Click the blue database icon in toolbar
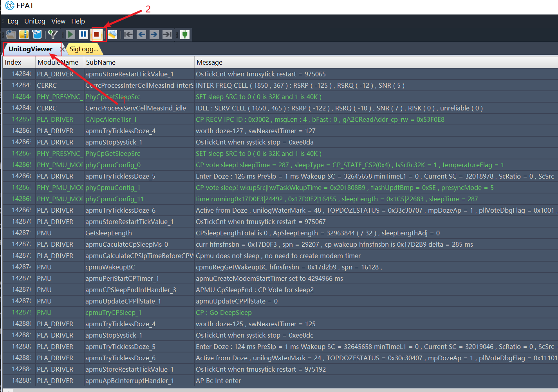Screen dimensions: 558x392 point(37,34)
